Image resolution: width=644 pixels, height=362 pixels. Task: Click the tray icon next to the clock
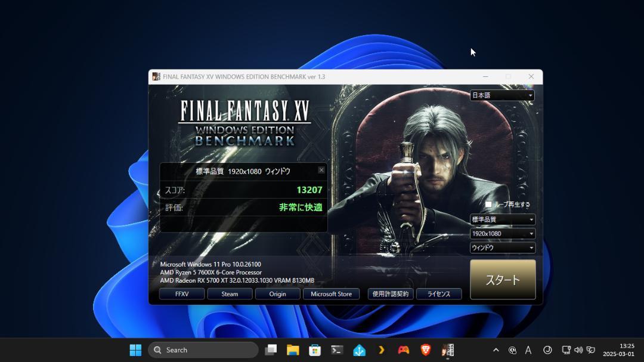pos(590,350)
